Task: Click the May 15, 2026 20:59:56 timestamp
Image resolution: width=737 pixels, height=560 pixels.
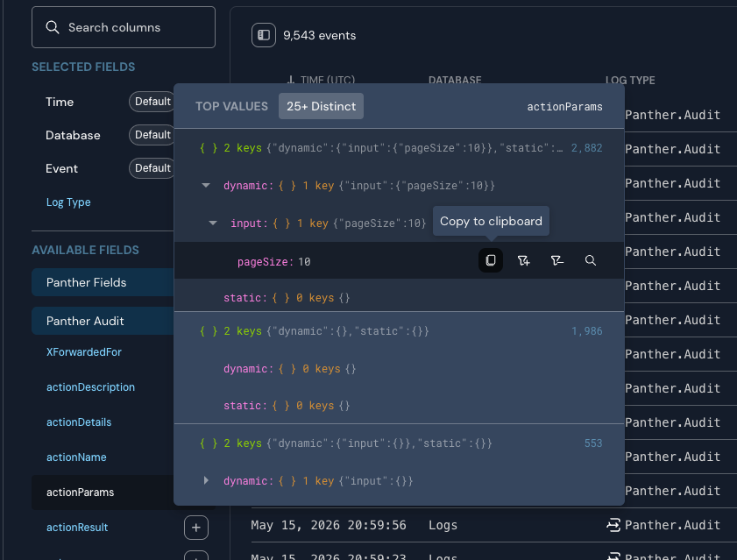Action: pos(328,525)
